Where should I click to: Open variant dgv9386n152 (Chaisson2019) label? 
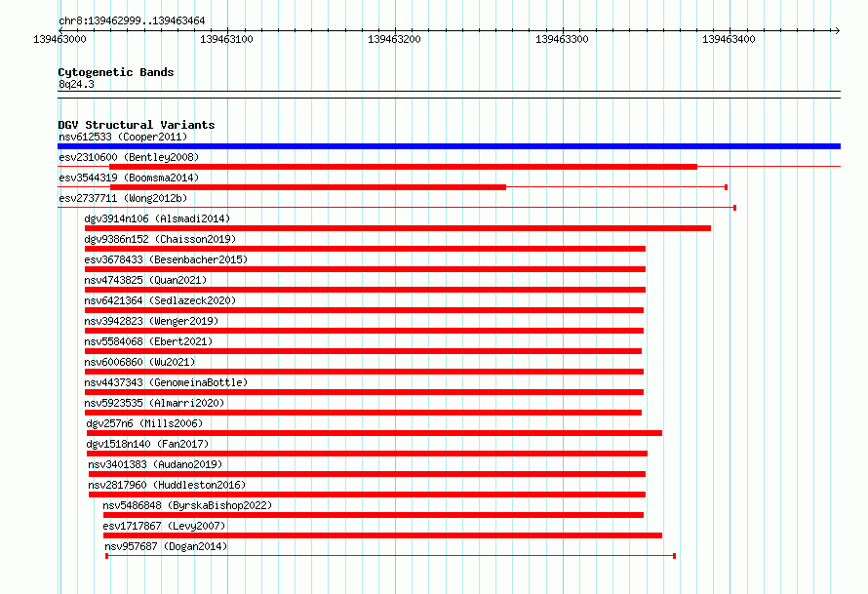(x=160, y=239)
